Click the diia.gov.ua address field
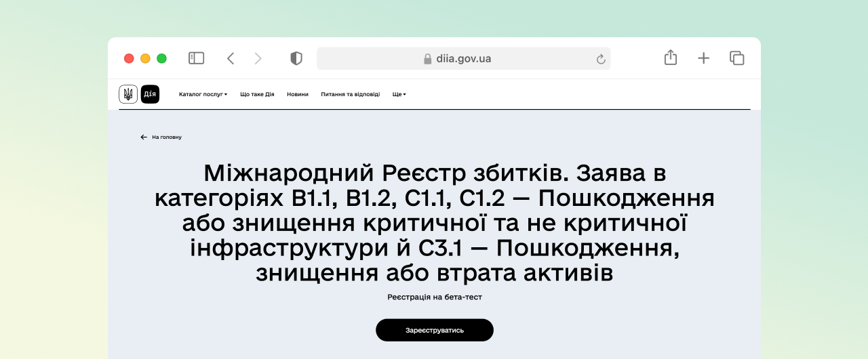Viewport: 868px width, 359px height. (x=464, y=59)
